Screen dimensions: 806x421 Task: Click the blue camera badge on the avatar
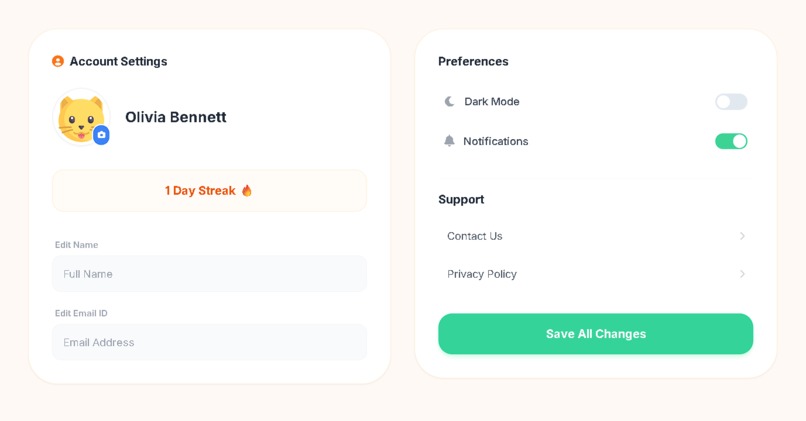coord(101,135)
